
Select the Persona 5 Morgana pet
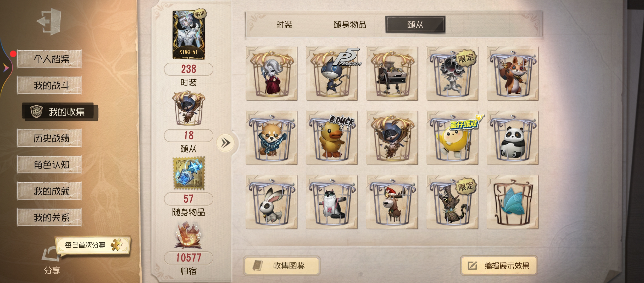point(332,74)
